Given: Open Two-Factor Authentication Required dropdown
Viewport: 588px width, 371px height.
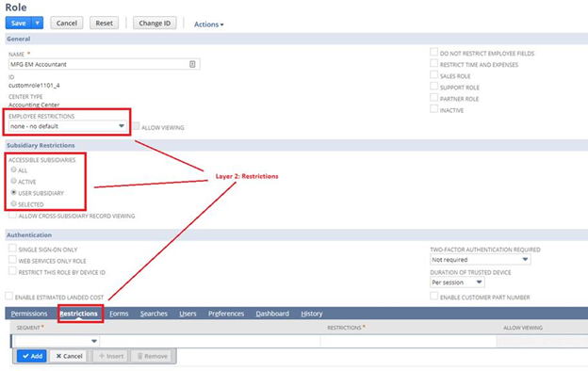Looking at the screenshot, I should [x=480, y=259].
